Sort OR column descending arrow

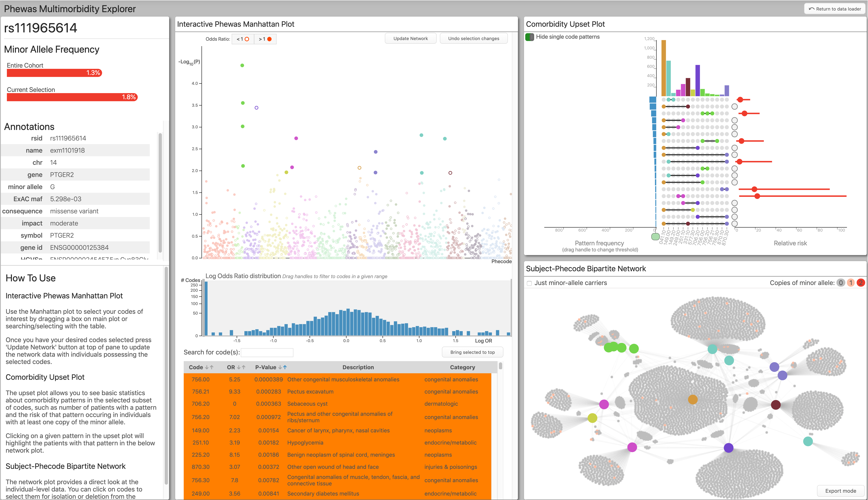239,367
